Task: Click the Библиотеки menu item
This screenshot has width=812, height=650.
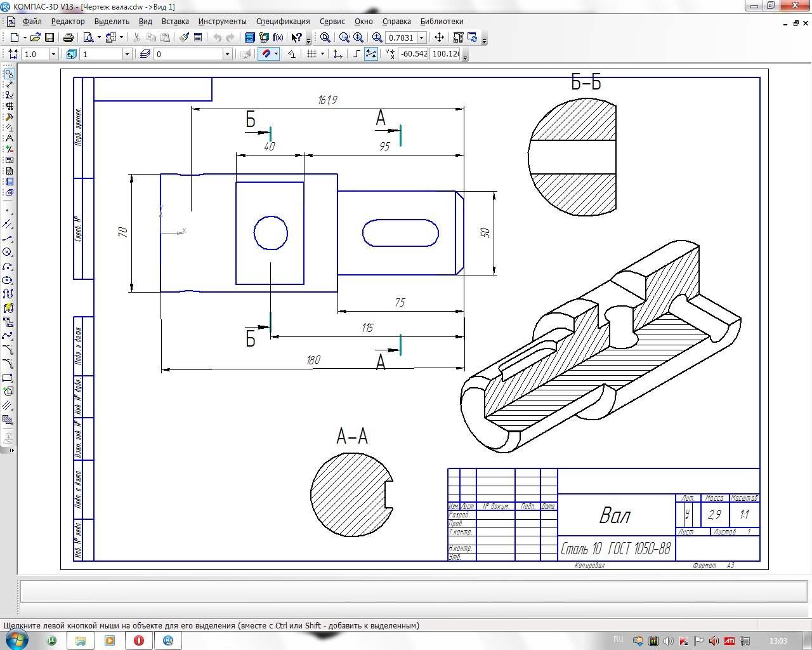Action: point(442,22)
